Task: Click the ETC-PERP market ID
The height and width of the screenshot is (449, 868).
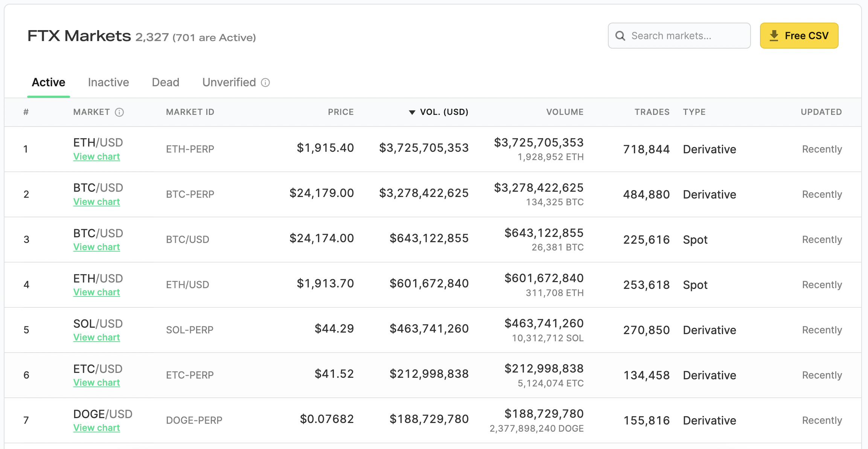Action: [190, 375]
